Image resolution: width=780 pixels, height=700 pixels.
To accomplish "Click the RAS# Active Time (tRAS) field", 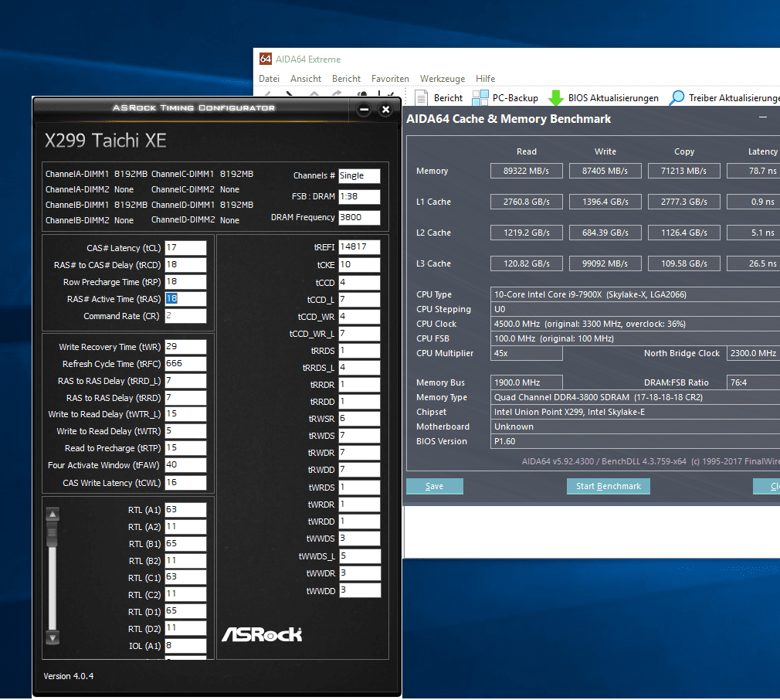I will (185, 298).
